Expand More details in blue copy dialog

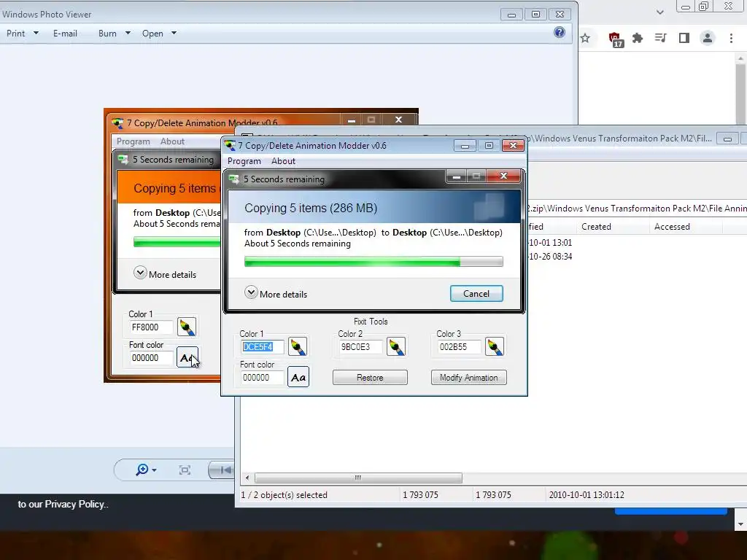pyautogui.click(x=276, y=293)
